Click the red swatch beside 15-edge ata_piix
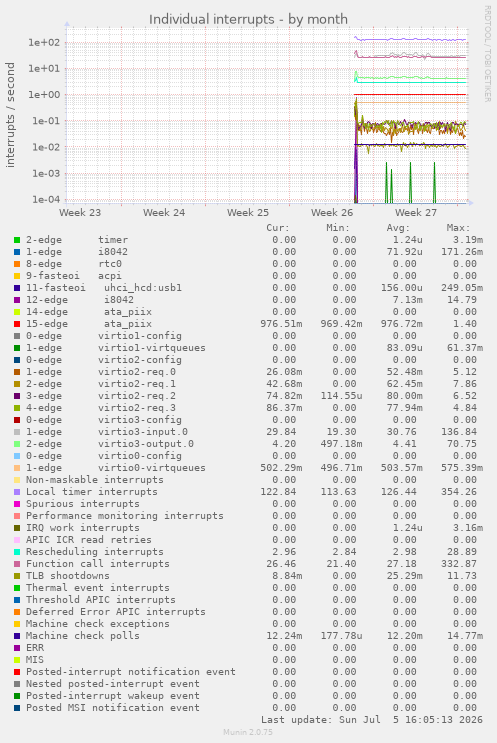The image size is (497, 743). (x=17, y=324)
